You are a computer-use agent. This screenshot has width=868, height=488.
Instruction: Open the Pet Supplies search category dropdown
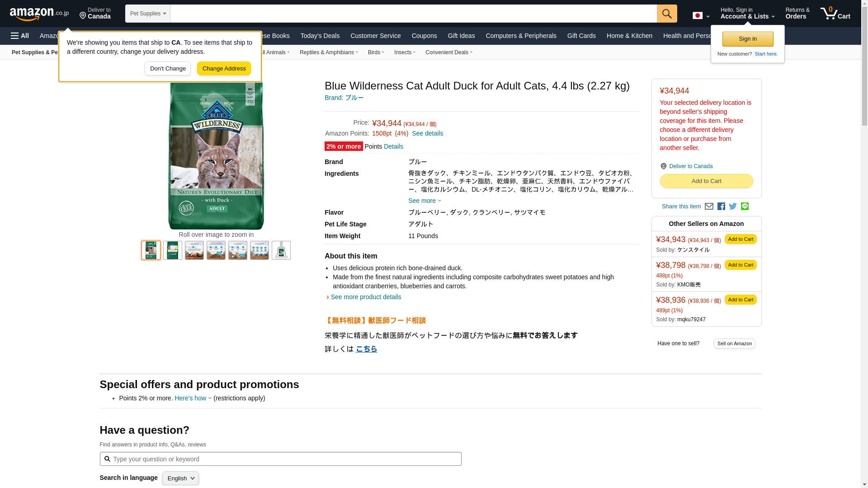(x=148, y=14)
